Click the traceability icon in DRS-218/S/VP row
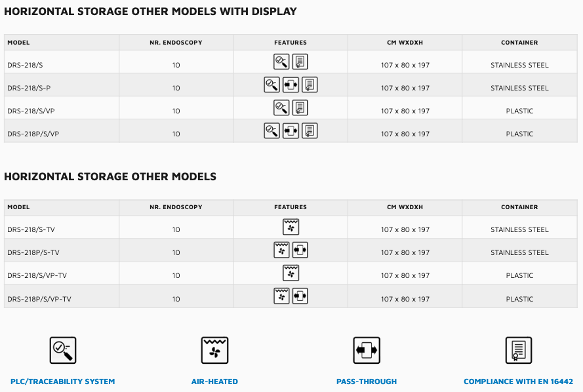 [281, 108]
